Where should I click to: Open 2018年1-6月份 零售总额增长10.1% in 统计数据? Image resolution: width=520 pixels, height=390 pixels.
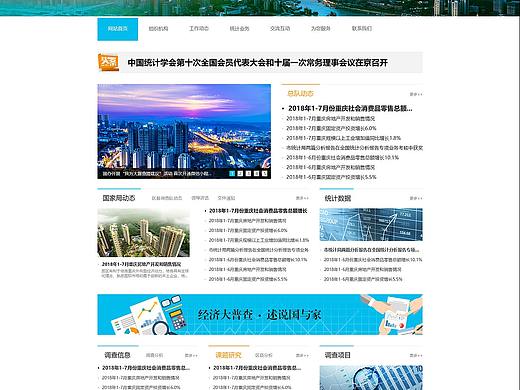point(373,260)
